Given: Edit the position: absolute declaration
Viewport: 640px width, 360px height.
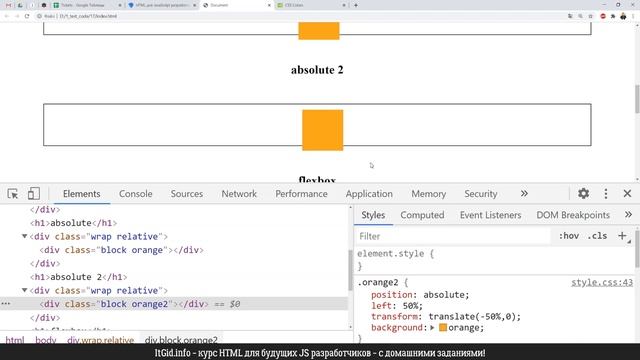Looking at the screenshot, I should pos(420,295).
